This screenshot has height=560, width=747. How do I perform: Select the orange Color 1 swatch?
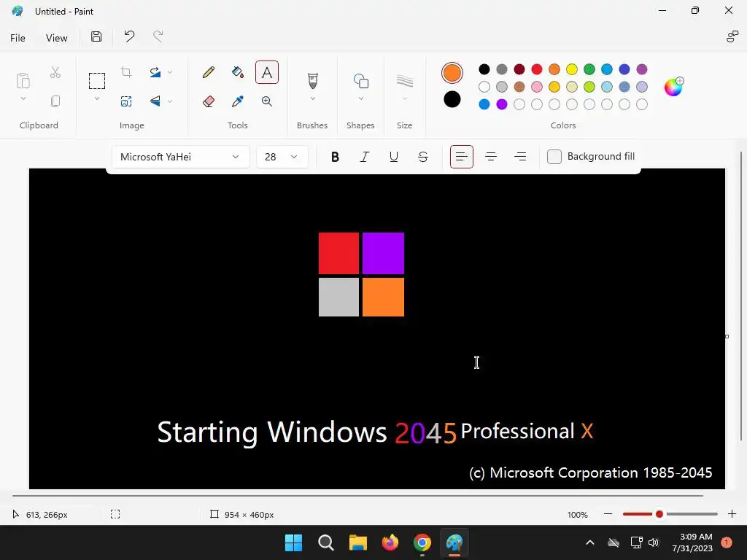[452, 73]
